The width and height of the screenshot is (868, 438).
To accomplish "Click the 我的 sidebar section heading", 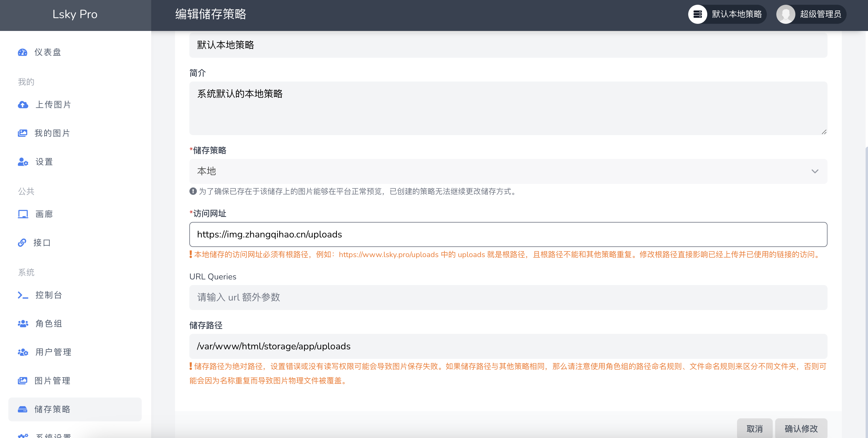I will (x=26, y=82).
